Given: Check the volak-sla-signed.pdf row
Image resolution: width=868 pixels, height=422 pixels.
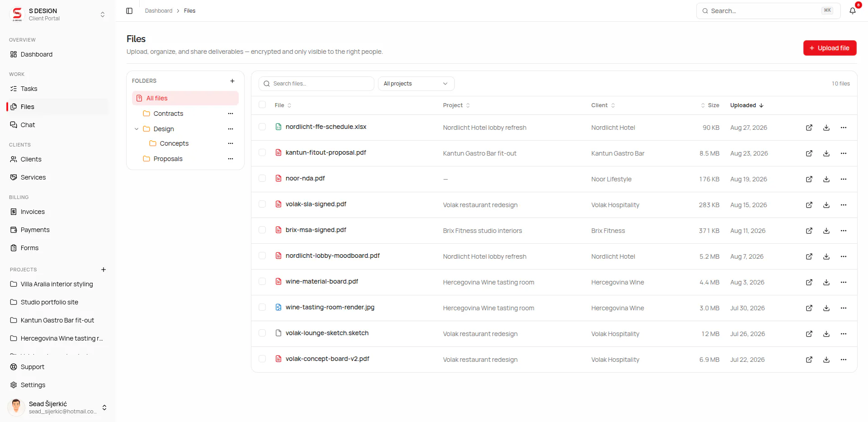Looking at the screenshot, I should (x=262, y=204).
